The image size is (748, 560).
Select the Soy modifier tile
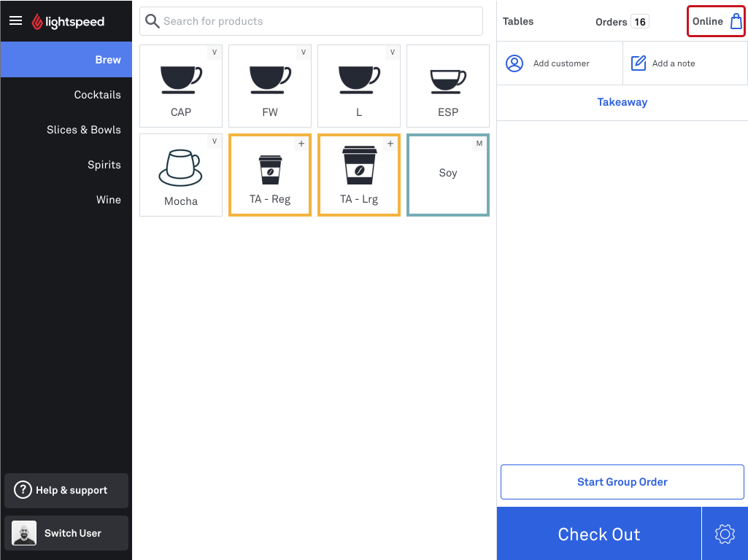(448, 175)
